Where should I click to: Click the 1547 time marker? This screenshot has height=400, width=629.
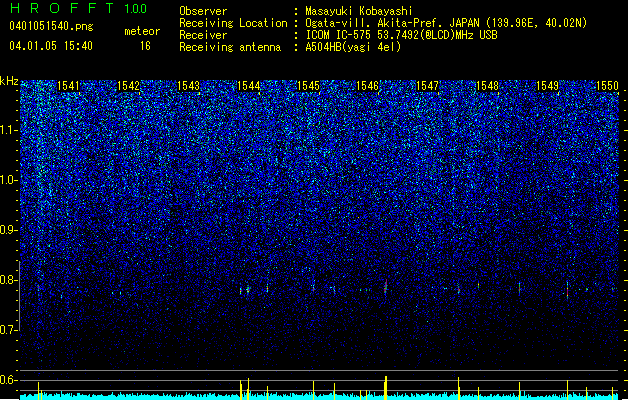click(x=428, y=86)
